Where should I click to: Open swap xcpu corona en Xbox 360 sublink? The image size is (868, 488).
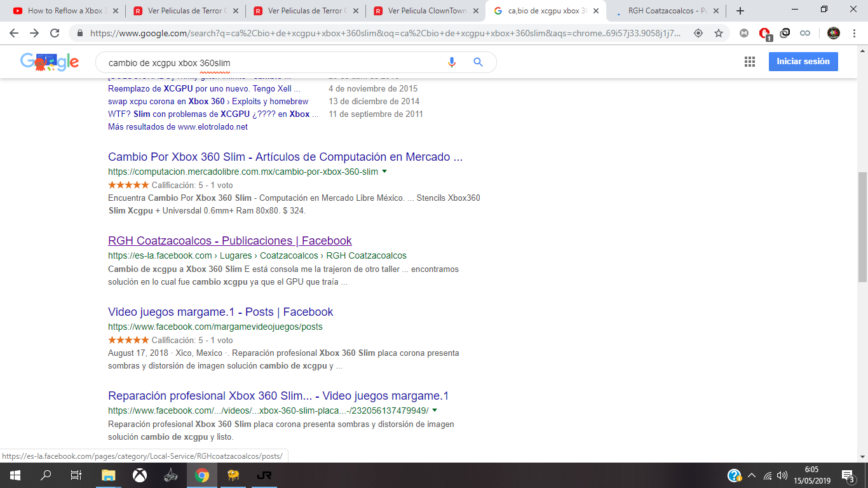[208, 102]
